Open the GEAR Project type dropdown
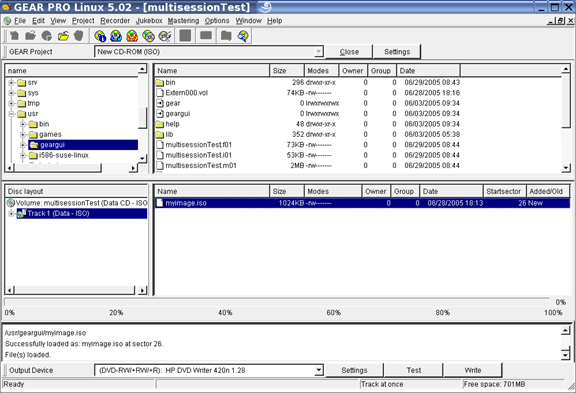The image size is (576, 393). tap(318, 52)
